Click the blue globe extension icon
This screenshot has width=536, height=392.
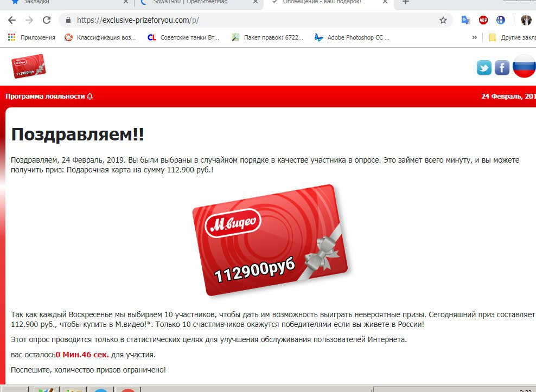point(500,20)
